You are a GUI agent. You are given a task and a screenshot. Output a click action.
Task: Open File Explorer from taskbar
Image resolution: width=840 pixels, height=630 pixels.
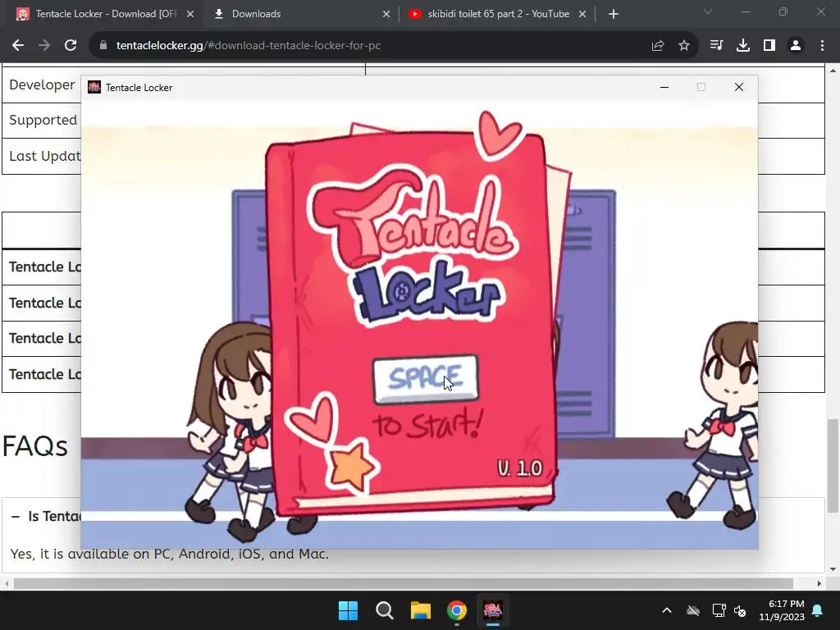[x=421, y=610]
